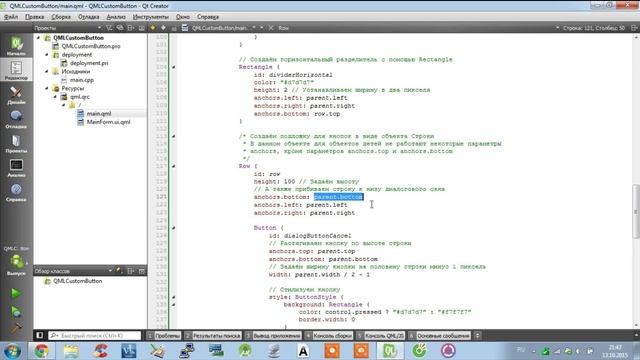Open the Design (Дизайн) mode
The height and width of the screenshot is (360, 640).
coord(16,94)
